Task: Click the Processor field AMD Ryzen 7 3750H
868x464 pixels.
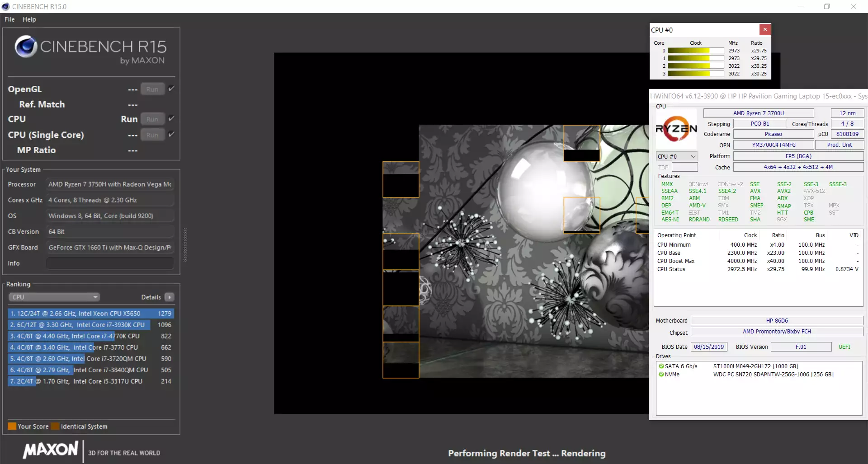Action: click(x=110, y=184)
